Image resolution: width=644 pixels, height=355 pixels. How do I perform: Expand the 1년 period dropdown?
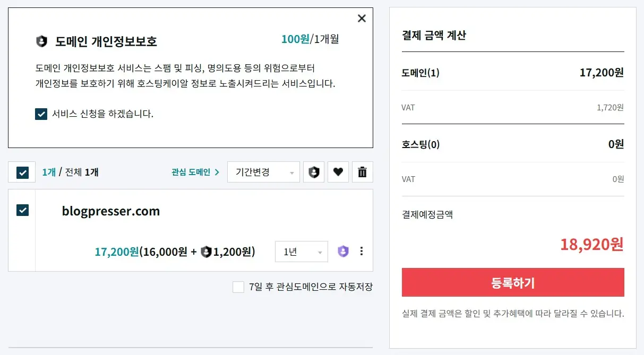tap(301, 252)
